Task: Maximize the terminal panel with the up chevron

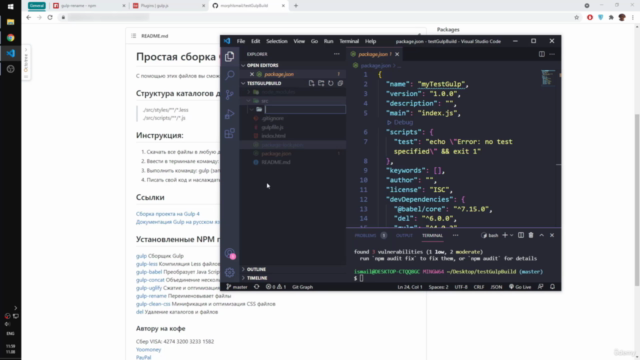Action: (542, 235)
